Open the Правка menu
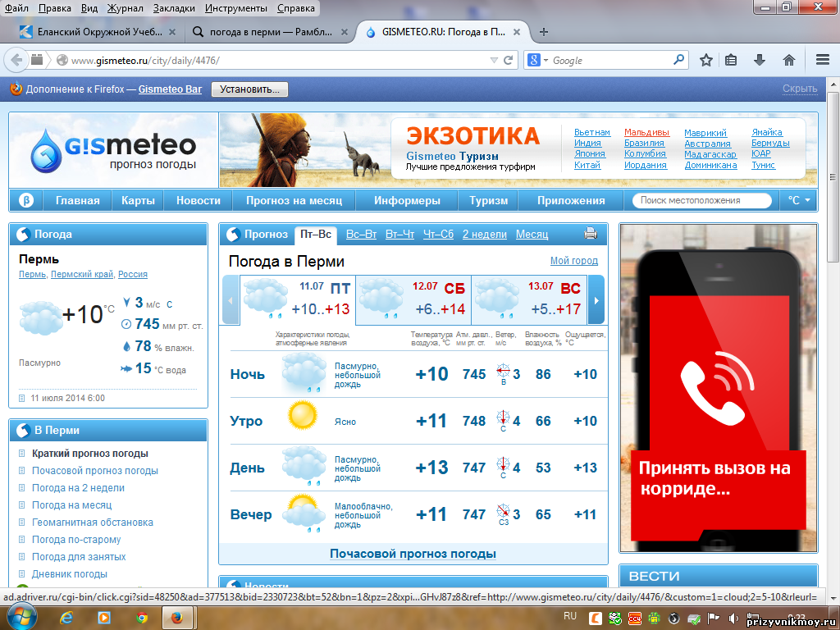The width and height of the screenshot is (840, 630). pyautogui.click(x=55, y=8)
